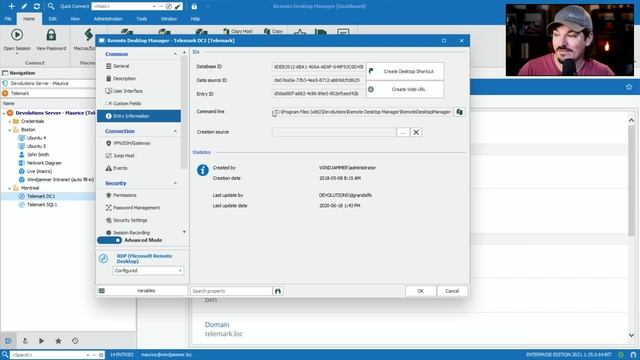
Task: Collapse Devolutions Server root tree node
Action: (4, 113)
